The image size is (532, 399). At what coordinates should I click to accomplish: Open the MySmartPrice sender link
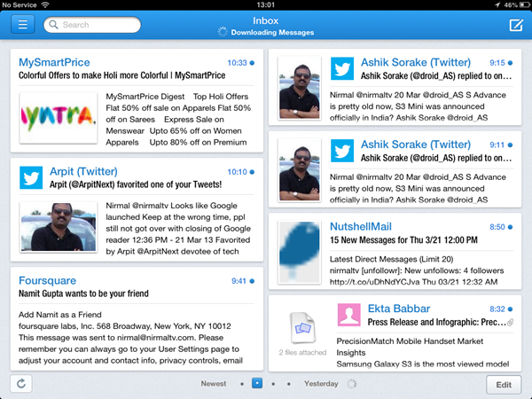coord(54,62)
